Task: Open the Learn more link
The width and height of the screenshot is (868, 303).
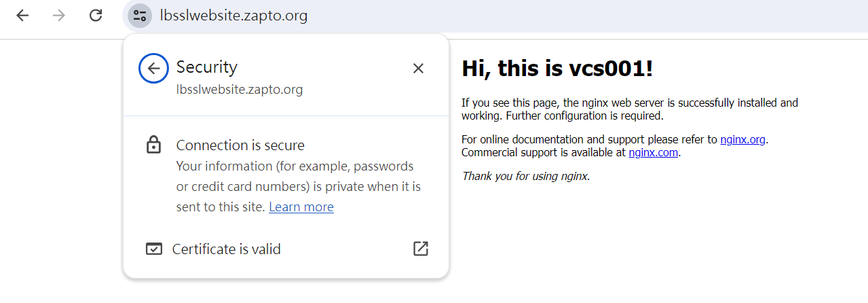Action: 301,207
